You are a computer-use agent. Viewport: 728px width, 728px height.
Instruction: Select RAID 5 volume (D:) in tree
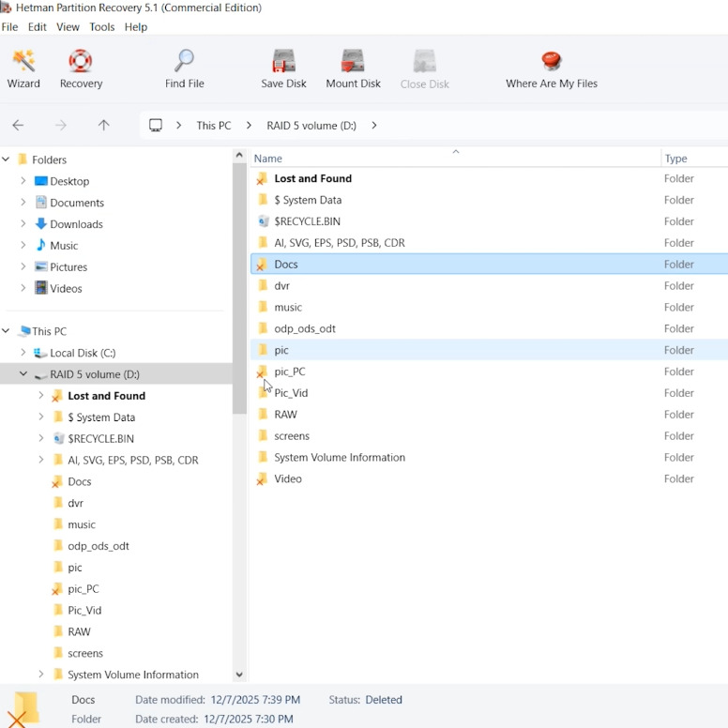point(94,374)
